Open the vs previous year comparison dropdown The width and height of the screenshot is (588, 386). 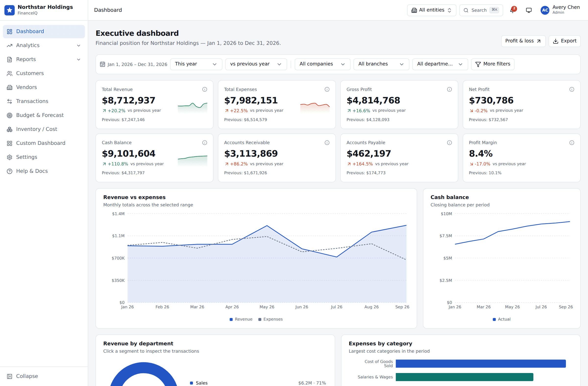[x=256, y=64]
